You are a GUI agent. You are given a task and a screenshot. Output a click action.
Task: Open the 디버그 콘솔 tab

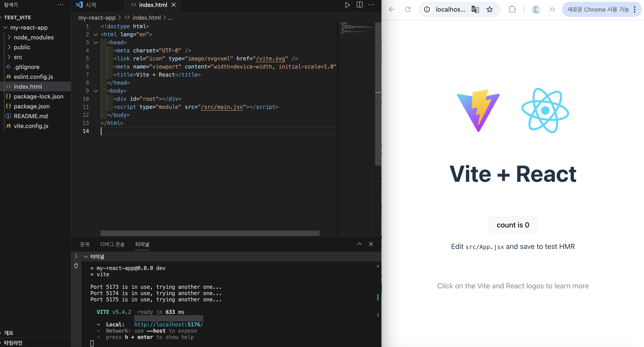point(112,244)
